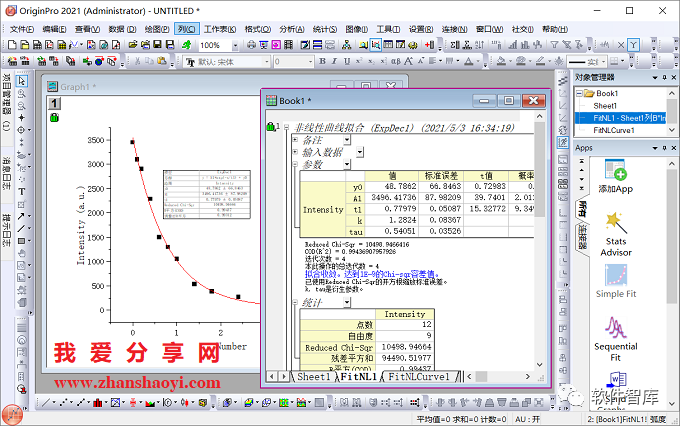Launch the Simple Fit app
Image resolution: width=680 pixels, height=426 pixels.
pos(616,281)
